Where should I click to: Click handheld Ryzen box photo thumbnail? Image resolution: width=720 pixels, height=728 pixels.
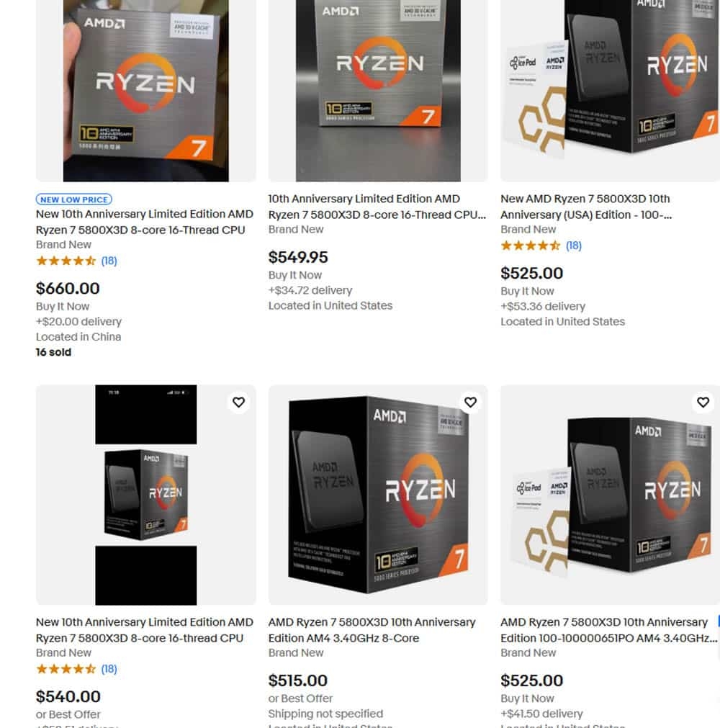coord(145,91)
